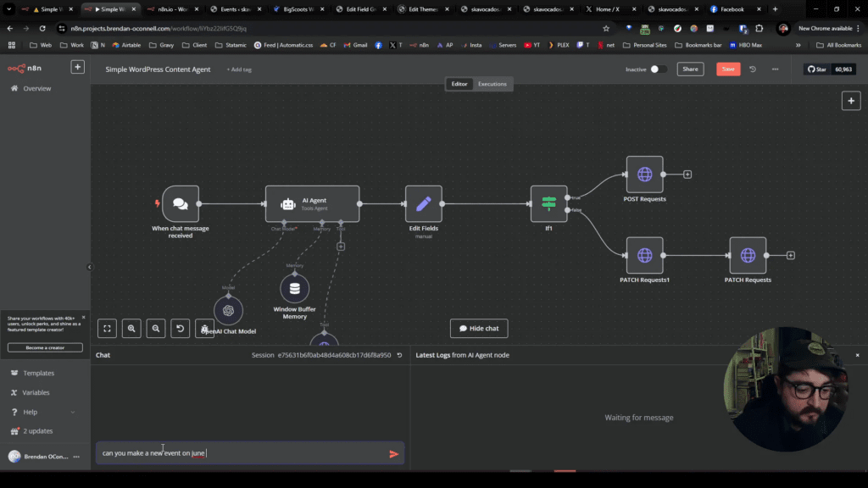Click the reset zoom icon

click(180, 328)
